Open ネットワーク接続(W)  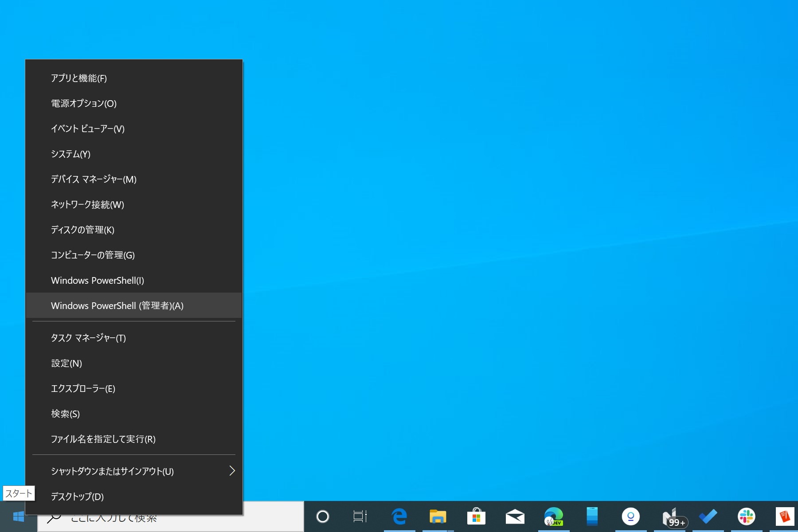[x=133, y=205]
